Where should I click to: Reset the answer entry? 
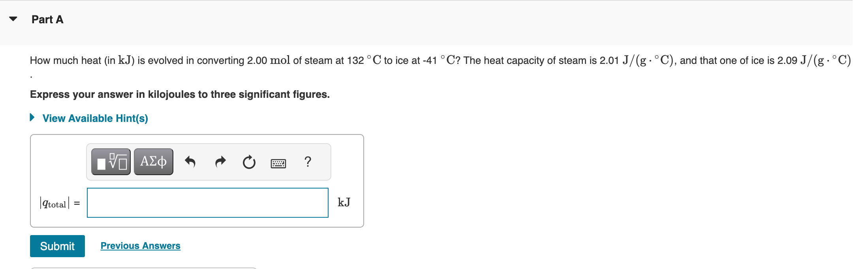coord(249,162)
